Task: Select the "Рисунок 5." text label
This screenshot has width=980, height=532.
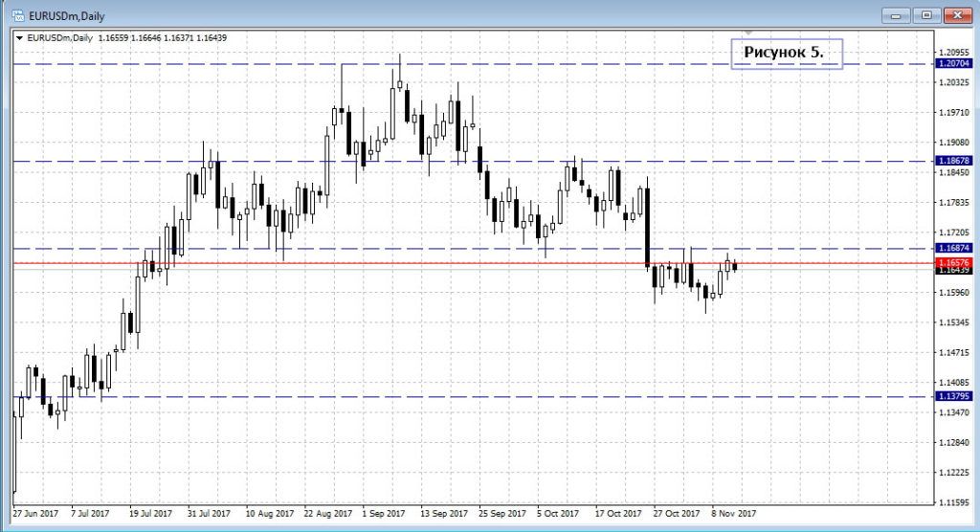Action: point(784,54)
